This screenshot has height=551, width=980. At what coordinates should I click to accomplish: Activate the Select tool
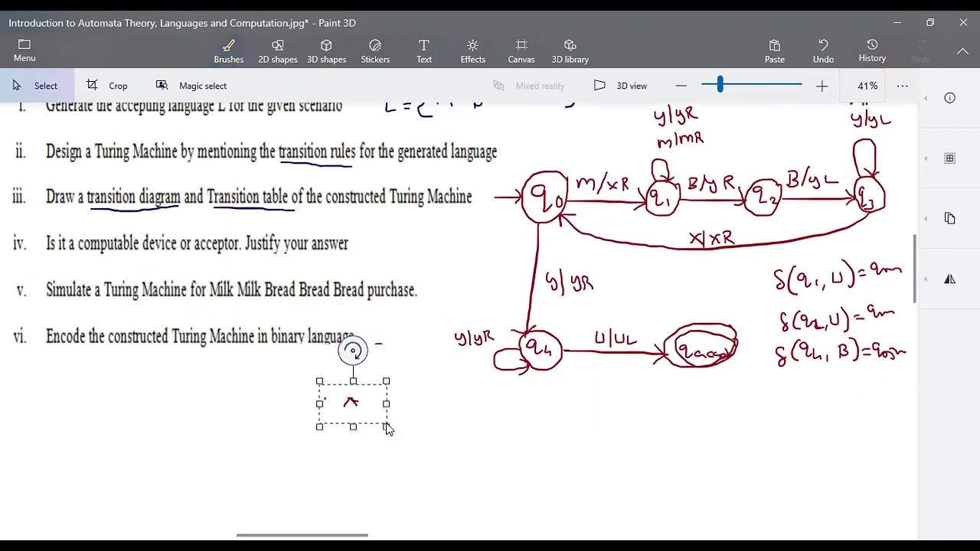coord(35,86)
